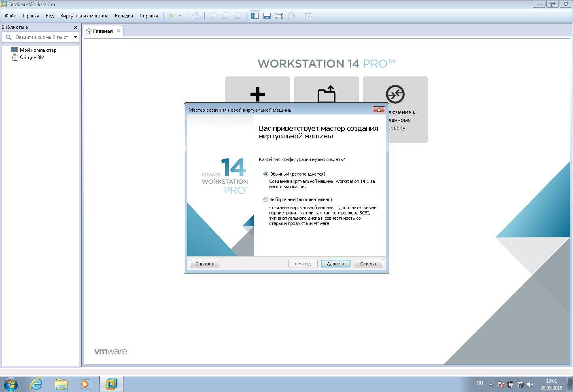Click the Отмена button
Image resolution: width=573 pixels, height=392 pixels.
(368, 264)
